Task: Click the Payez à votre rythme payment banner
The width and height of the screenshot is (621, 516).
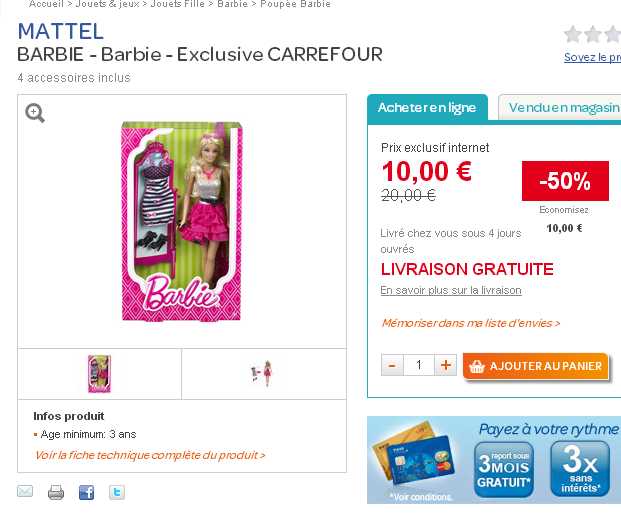Action: [494, 460]
